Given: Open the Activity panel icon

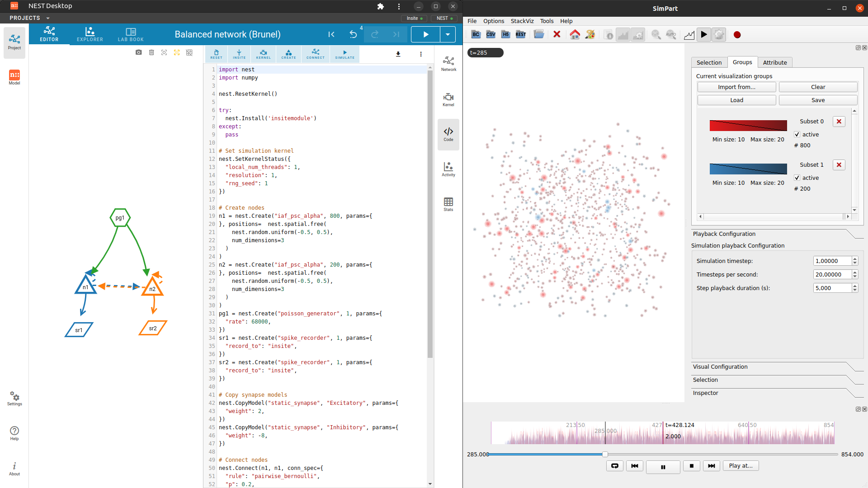Looking at the screenshot, I should pyautogui.click(x=448, y=169).
